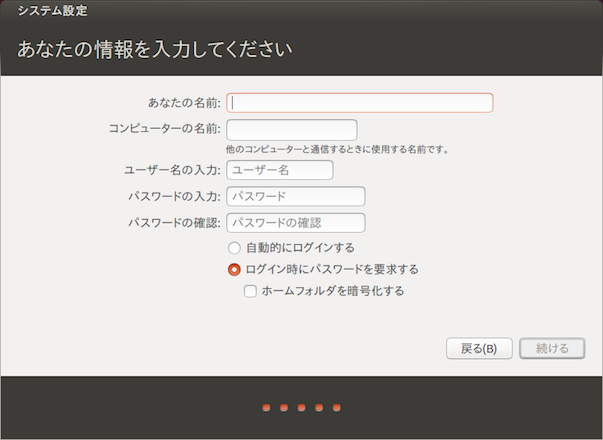Click the あなたの名前 text field
The height and width of the screenshot is (440, 603).
coord(359,103)
